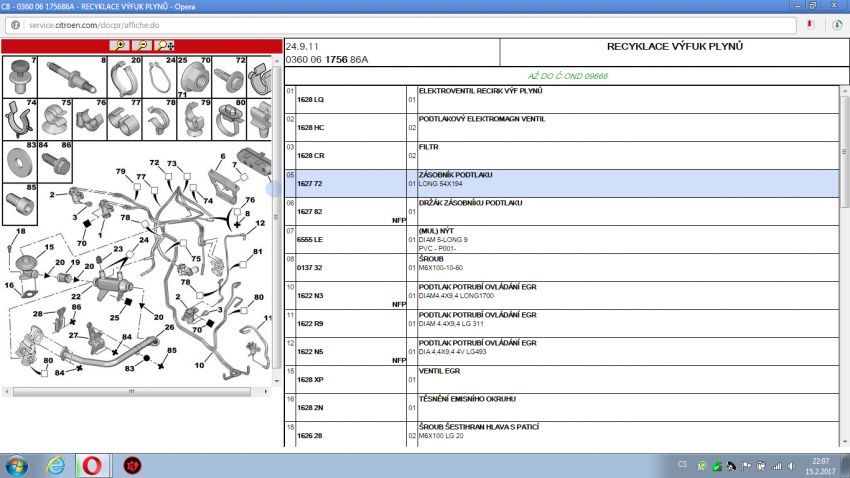The width and height of the screenshot is (850, 478).
Task: Select socket screw thumbnail number 85
Action: (20, 204)
